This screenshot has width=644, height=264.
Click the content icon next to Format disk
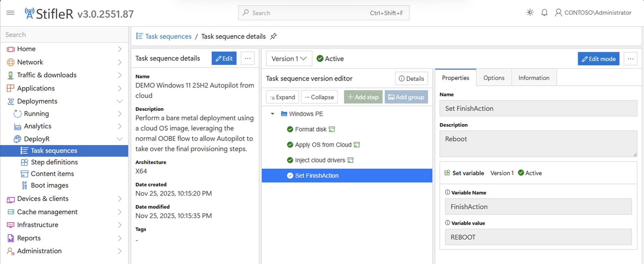(332, 129)
